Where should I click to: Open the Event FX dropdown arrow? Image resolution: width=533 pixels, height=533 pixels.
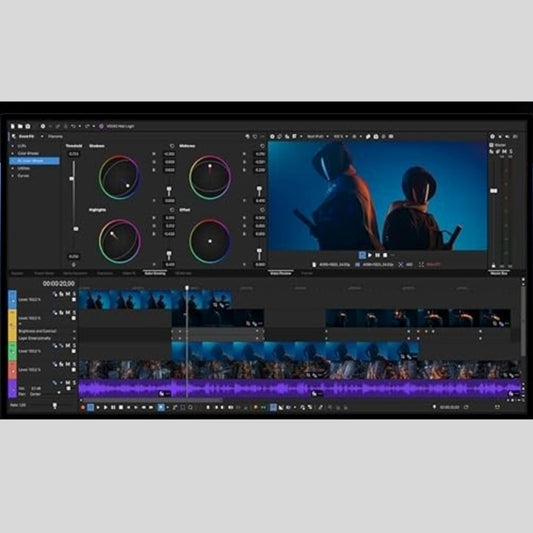click(42, 137)
